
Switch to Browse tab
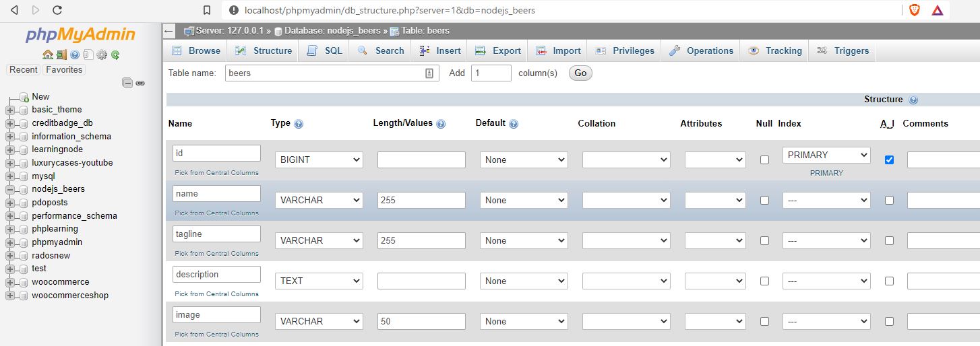[196, 50]
